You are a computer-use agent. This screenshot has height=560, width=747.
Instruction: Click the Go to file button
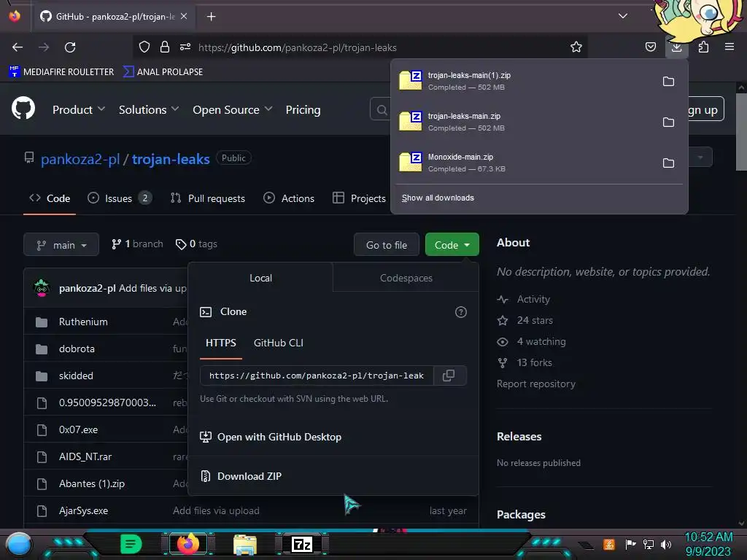point(387,245)
